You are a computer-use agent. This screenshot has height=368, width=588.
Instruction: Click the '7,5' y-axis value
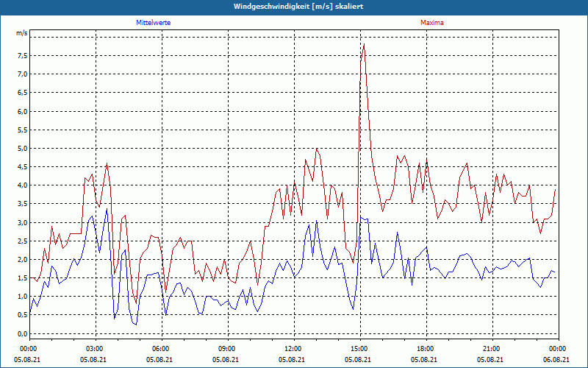click(x=23, y=56)
